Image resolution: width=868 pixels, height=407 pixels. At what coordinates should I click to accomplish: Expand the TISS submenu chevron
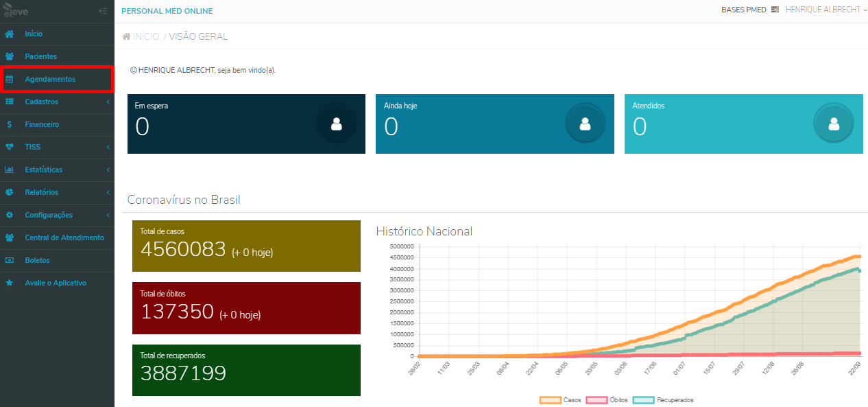[x=108, y=147]
